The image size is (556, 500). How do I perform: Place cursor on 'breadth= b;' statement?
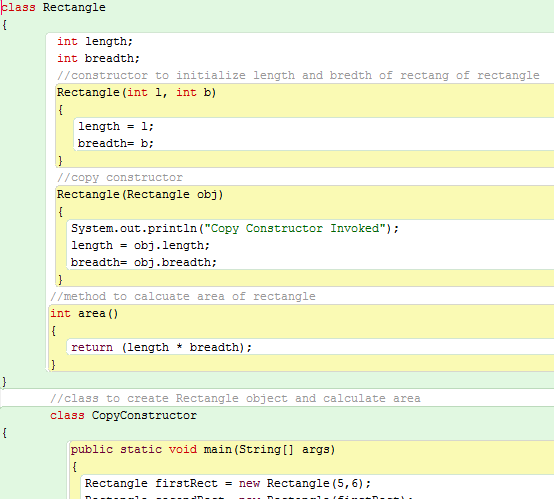[x=116, y=144]
